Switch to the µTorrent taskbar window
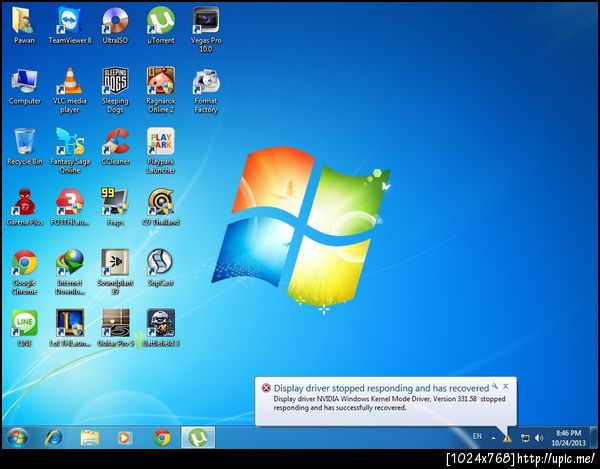Screen dimensions: 600x469 point(198,437)
